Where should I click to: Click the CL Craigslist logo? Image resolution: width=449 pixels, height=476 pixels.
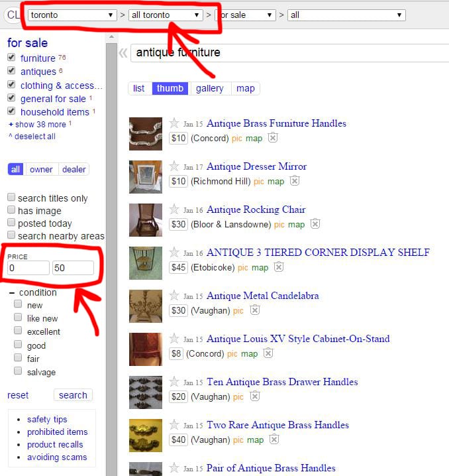pyautogui.click(x=13, y=15)
